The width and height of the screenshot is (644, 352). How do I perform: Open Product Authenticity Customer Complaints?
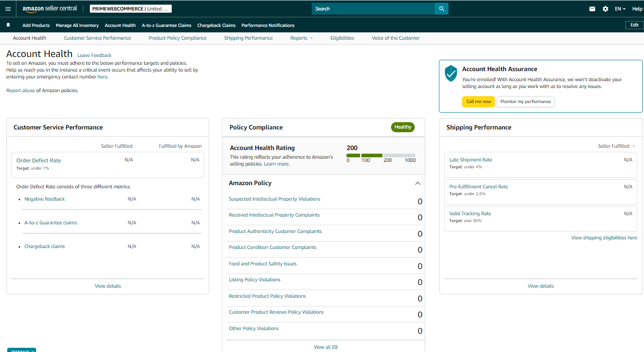click(275, 231)
